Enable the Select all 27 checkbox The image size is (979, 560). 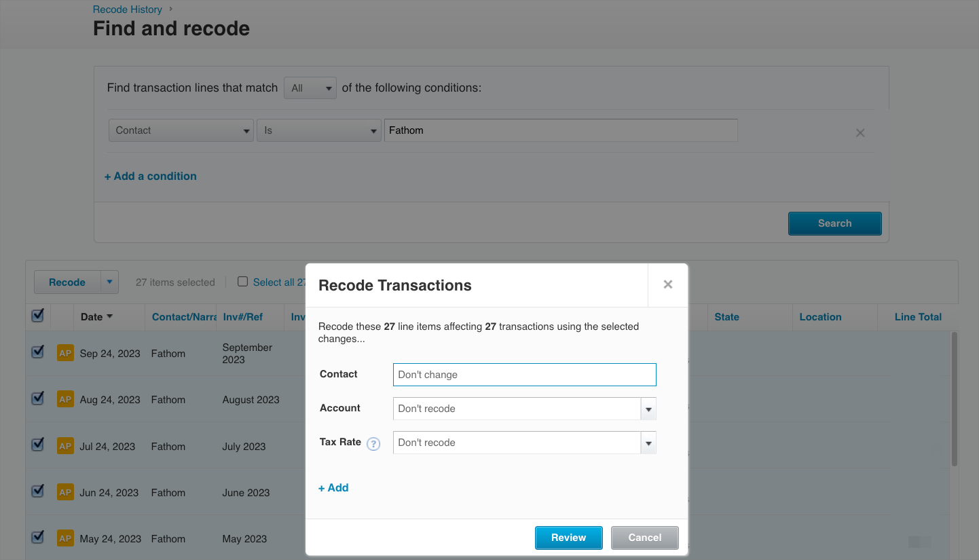pos(242,282)
